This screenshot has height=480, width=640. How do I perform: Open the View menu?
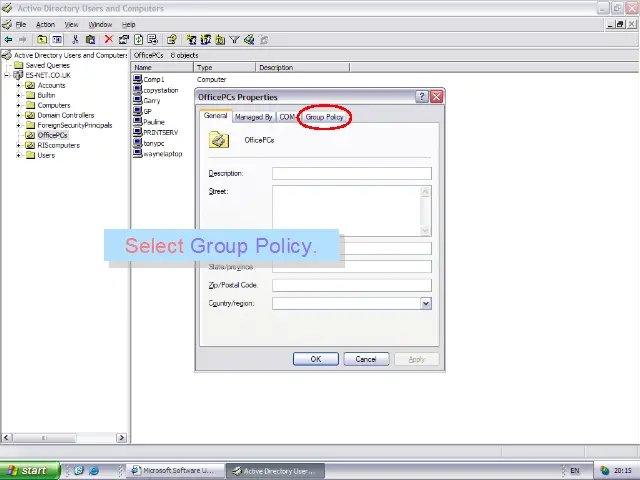[71, 24]
